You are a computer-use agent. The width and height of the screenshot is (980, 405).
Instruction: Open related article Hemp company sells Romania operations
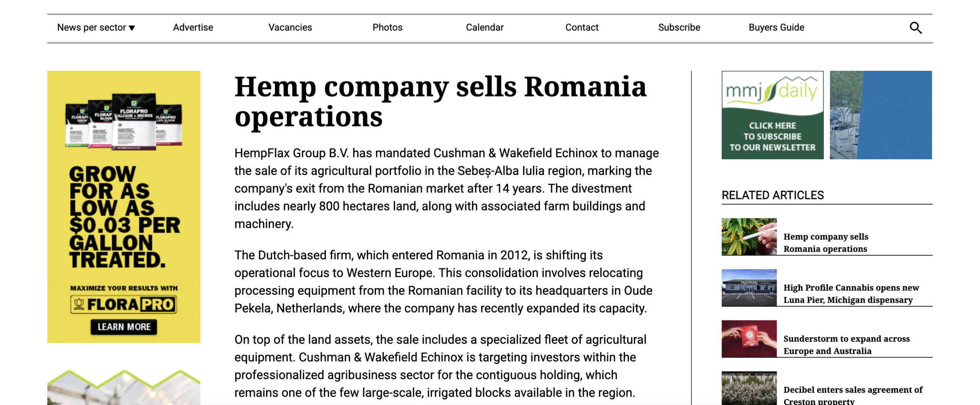coord(825,243)
